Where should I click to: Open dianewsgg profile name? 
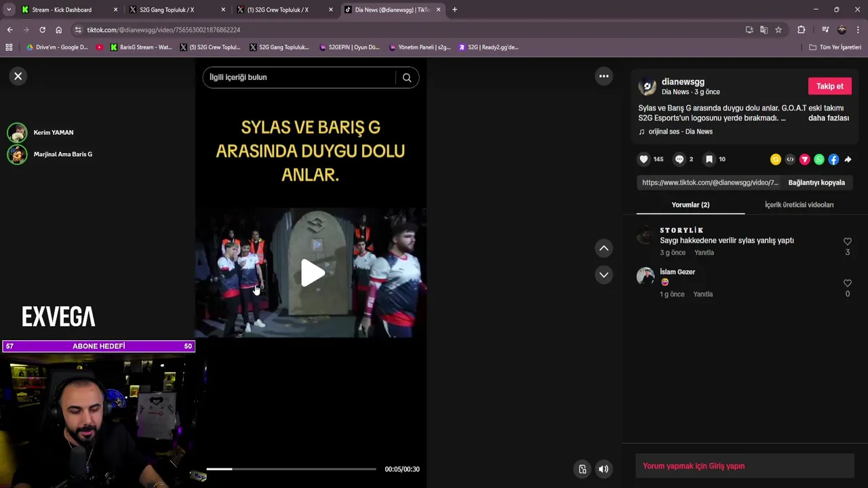click(x=683, y=81)
